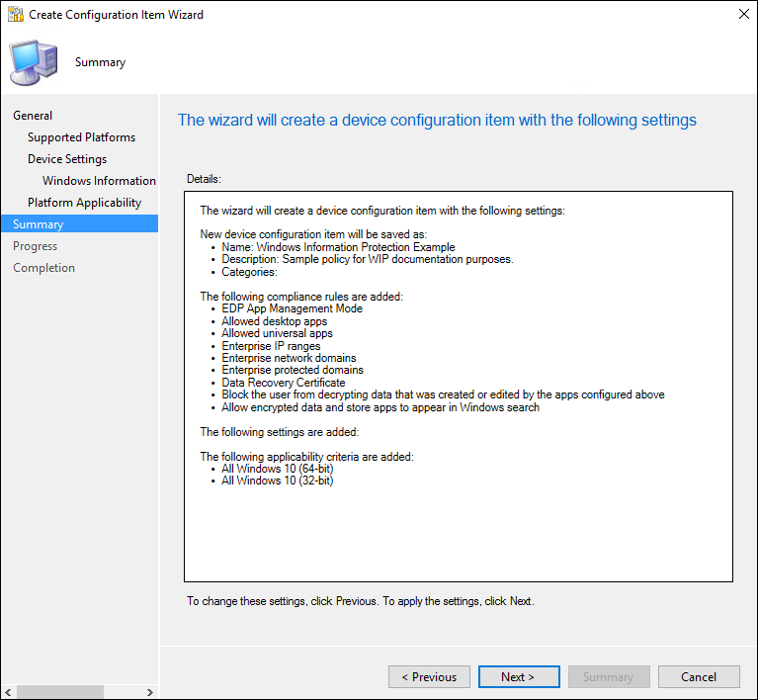
Task: Click 'Data Recovery Certificate' rule
Action: [284, 383]
